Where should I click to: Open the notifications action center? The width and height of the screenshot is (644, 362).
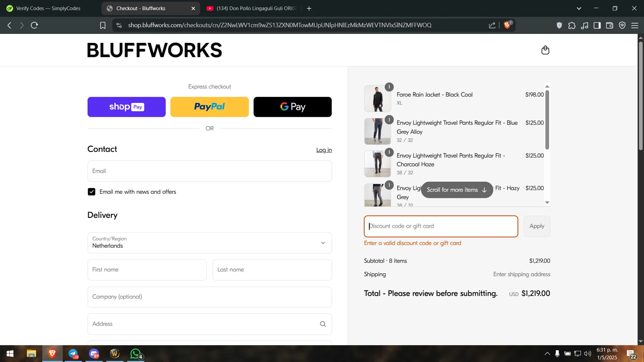tap(632, 354)
